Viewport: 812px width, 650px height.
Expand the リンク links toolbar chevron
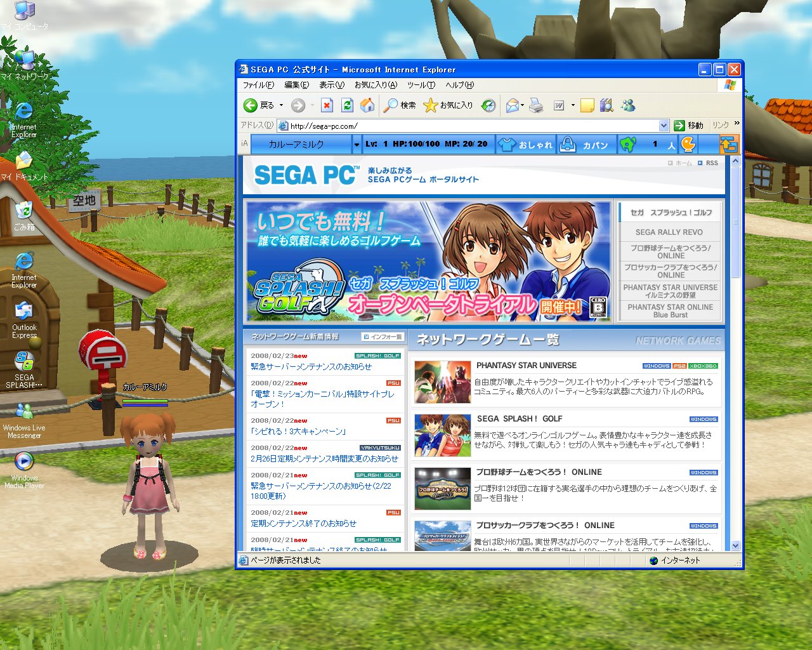(737, 124)
